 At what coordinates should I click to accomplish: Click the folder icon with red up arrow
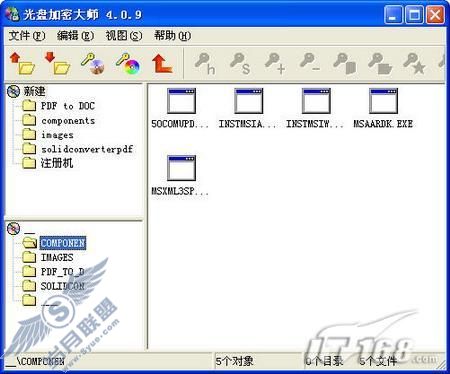[22, 63]
